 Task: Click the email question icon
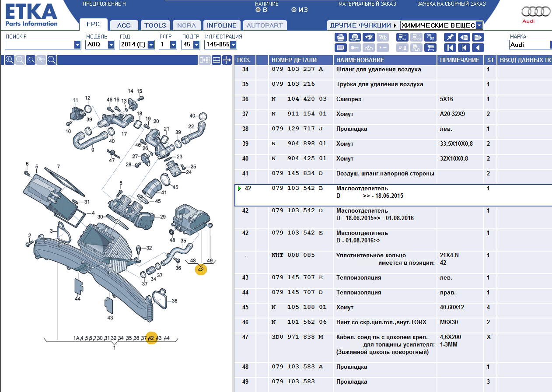point(383,37)
